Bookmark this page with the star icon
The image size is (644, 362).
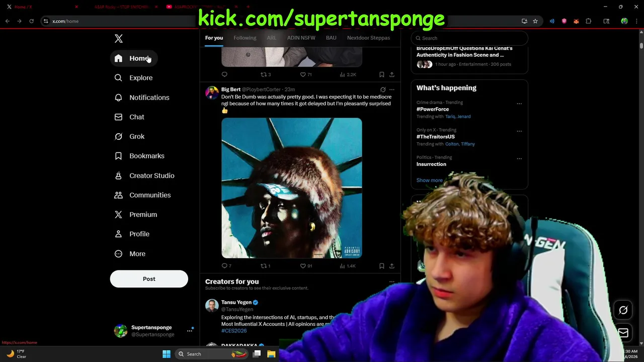click(x=535, y=21)
